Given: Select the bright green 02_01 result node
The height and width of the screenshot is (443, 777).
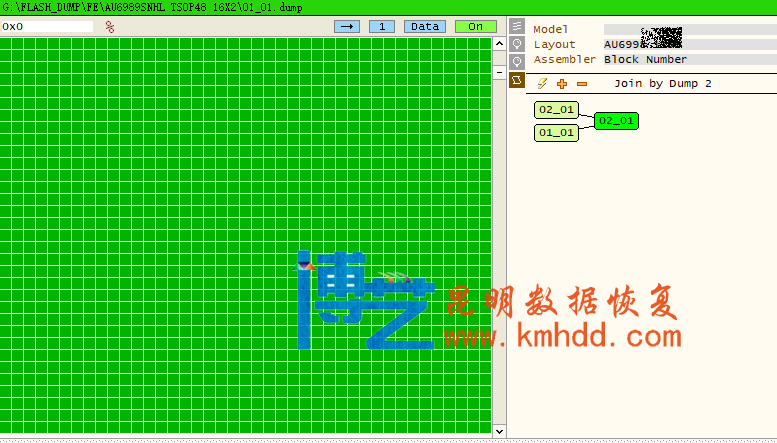Looking at the screenshot, I should click(x=616, y=121).
